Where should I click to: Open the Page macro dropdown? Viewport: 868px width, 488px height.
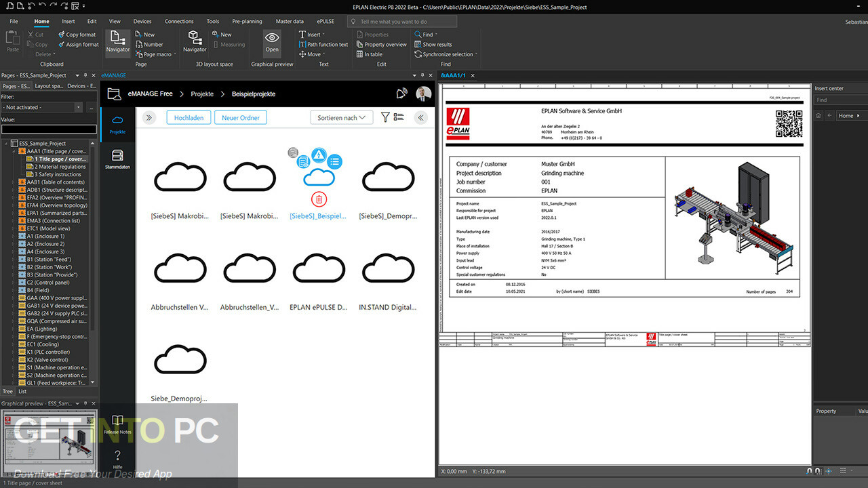coord(155,54)
